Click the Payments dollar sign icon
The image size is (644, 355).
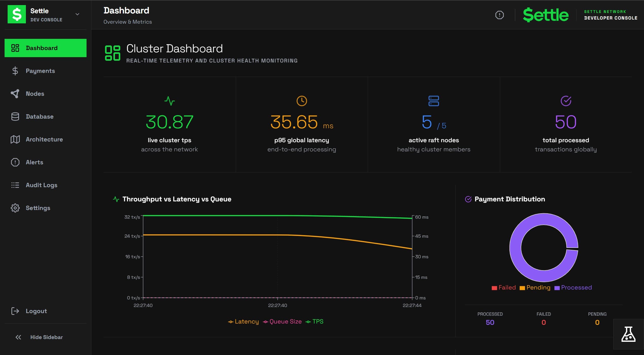[15, 71]
